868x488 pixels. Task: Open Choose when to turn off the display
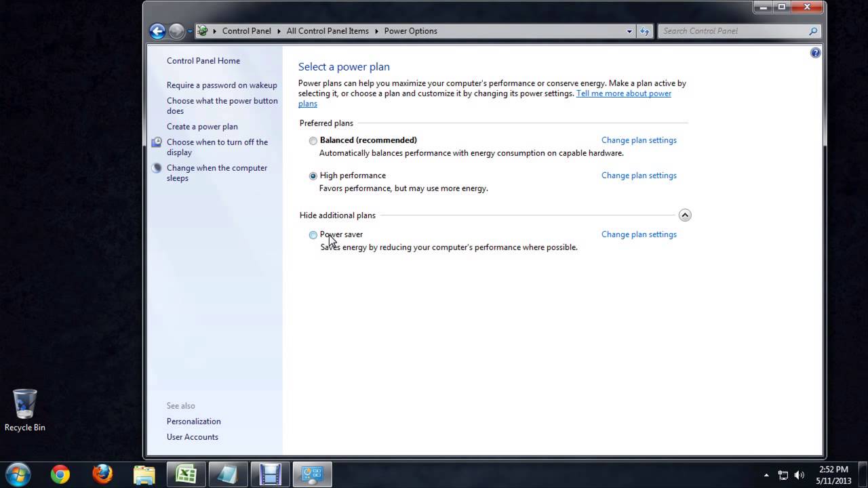(217, 147)
